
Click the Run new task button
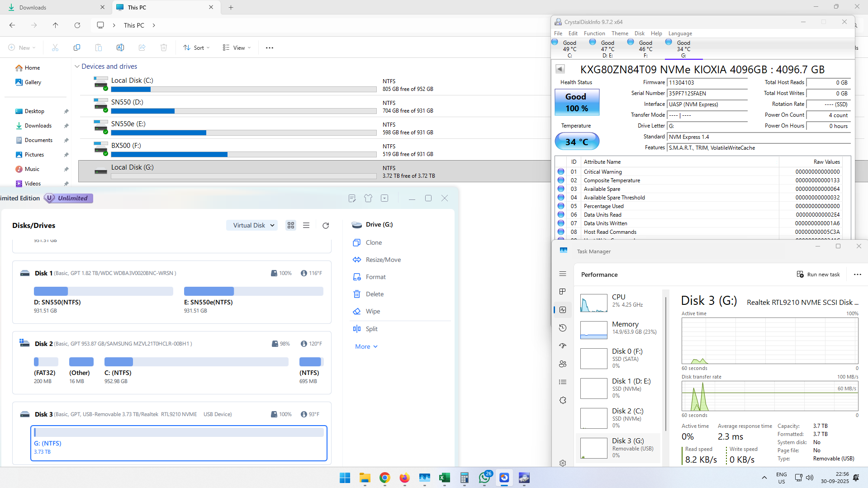[x=818, y=275]
